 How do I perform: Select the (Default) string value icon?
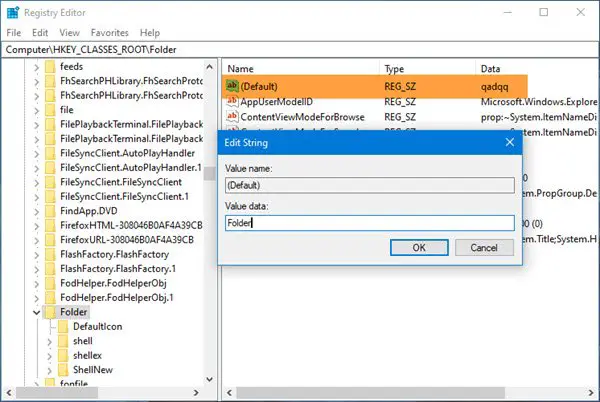click(232, 86)
